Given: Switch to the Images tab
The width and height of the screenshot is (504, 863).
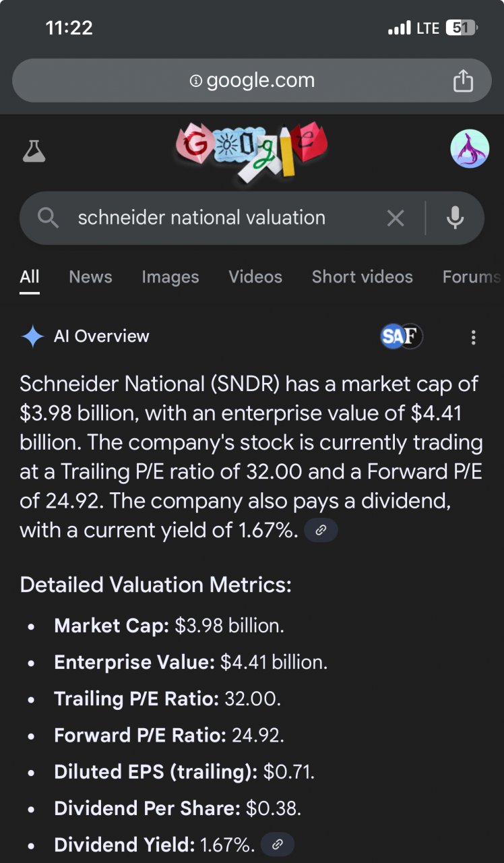Looking at the screenshot, I should coord(170,276).
